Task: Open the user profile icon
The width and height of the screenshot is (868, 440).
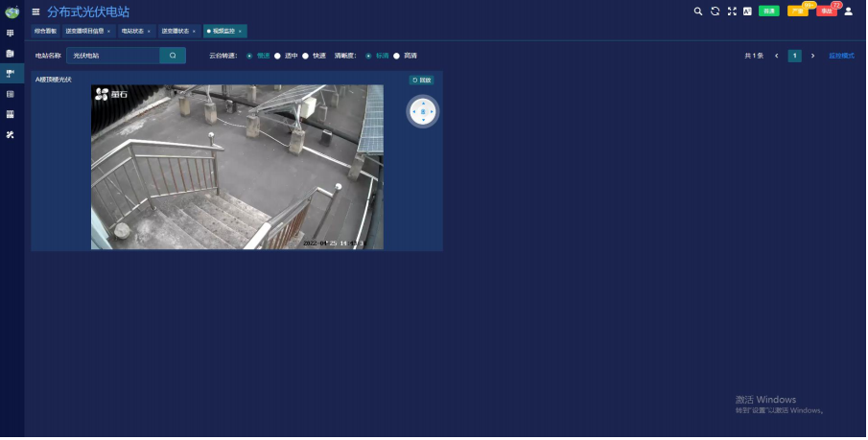Action: pos(848,12)
